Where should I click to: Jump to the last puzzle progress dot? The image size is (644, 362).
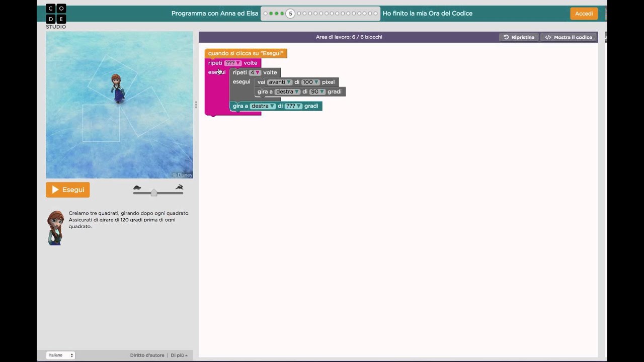coord(375,14)
